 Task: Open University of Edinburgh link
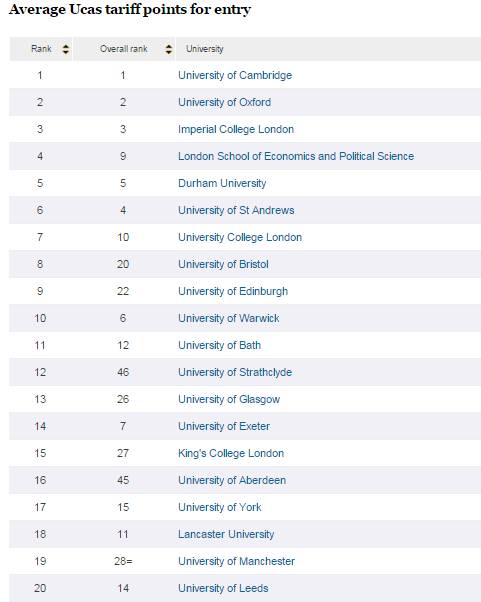(x=233, y=291)
